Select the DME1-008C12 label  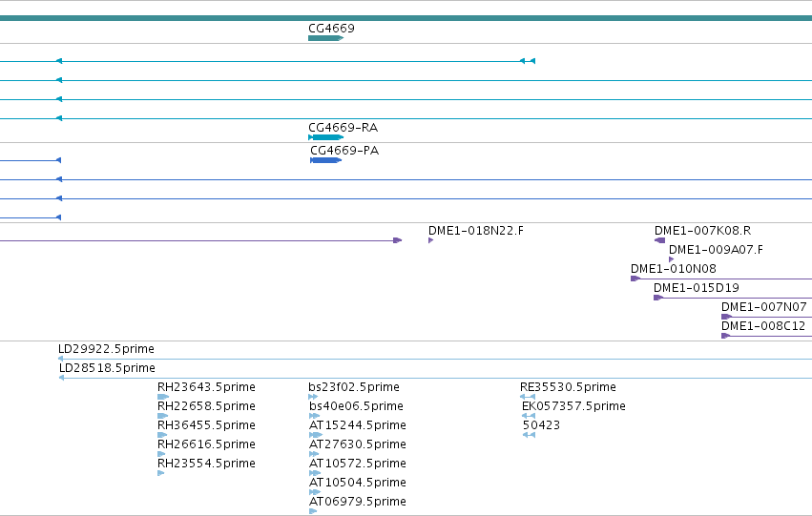(x=763, y=326)
